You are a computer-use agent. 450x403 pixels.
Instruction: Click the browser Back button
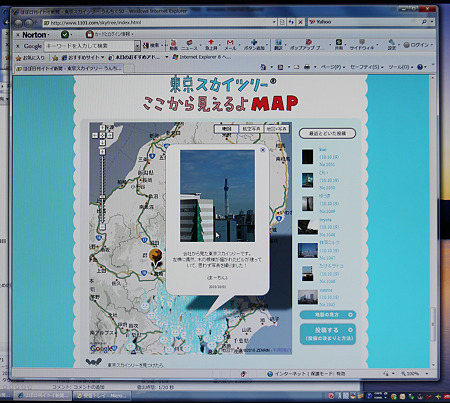click(19, 23)
